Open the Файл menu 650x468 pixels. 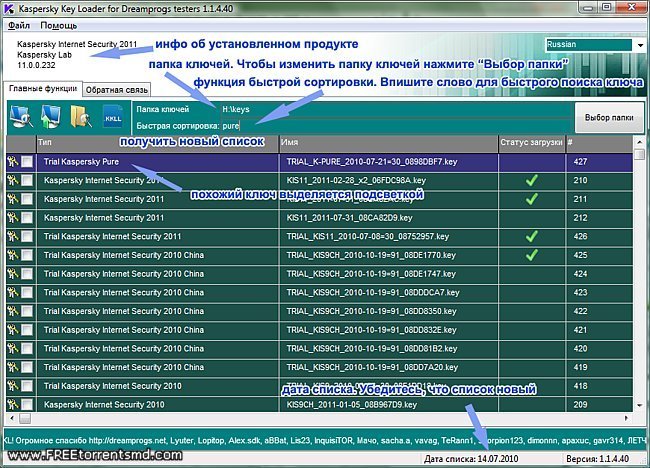click(x=19, y=26)
